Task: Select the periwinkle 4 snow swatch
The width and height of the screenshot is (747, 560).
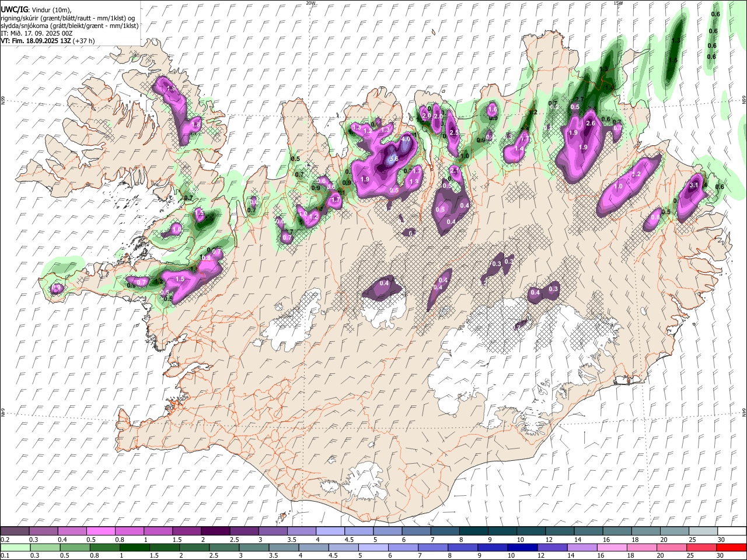Action: click(330, 531)
